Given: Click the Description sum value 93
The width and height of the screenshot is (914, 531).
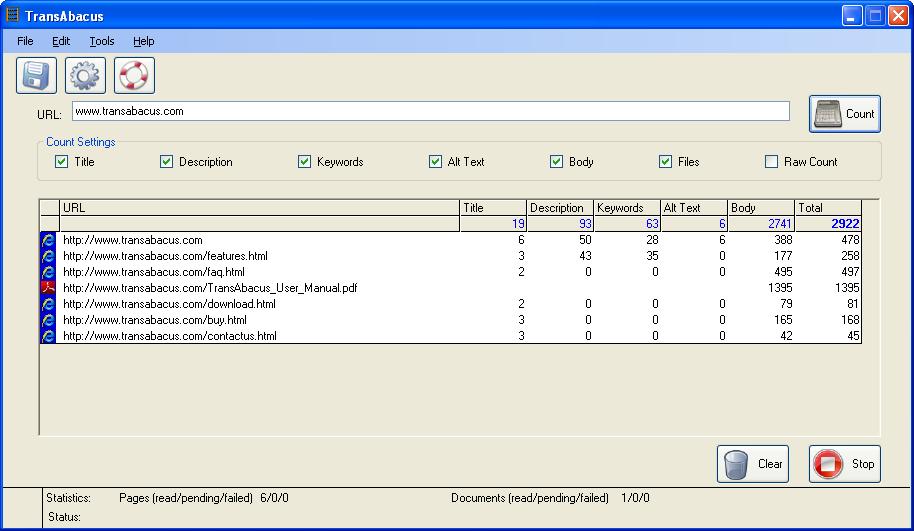Looking at the screenshot, I should point(585,224).
